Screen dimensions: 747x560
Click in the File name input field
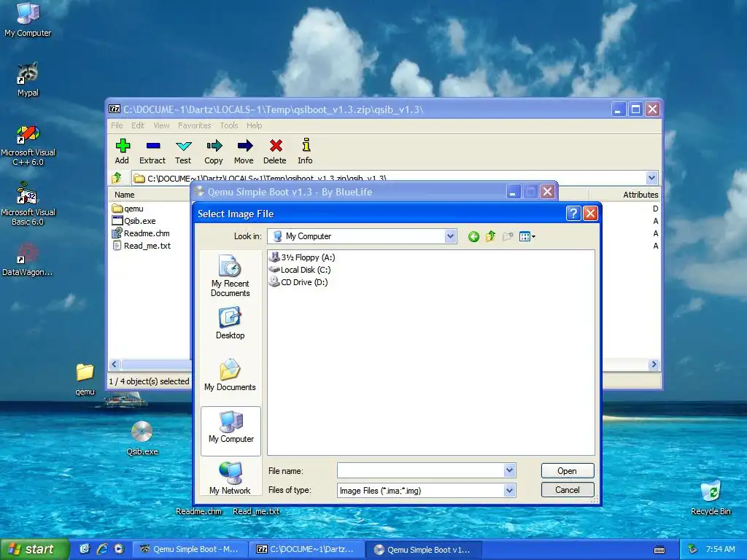pyautogui.click(x=421, y=470)
